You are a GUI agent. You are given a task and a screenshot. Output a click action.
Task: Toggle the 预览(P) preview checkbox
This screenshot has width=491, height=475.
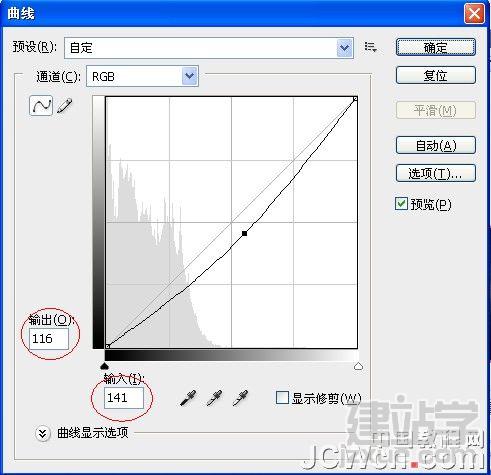pos(401,204)
